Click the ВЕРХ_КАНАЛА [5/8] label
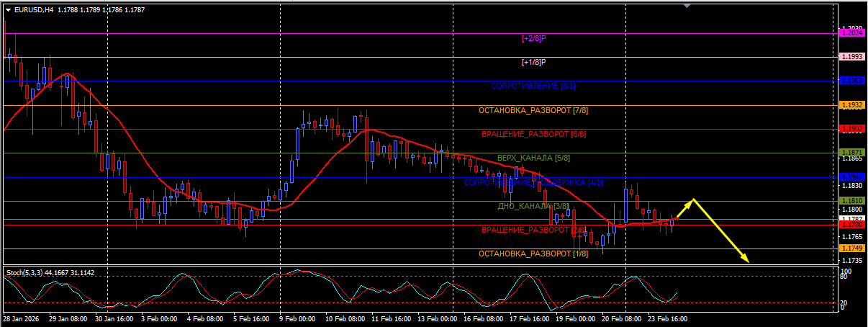Image resolution: width=868 pixels, height=327 pixels. pos(533,158)
